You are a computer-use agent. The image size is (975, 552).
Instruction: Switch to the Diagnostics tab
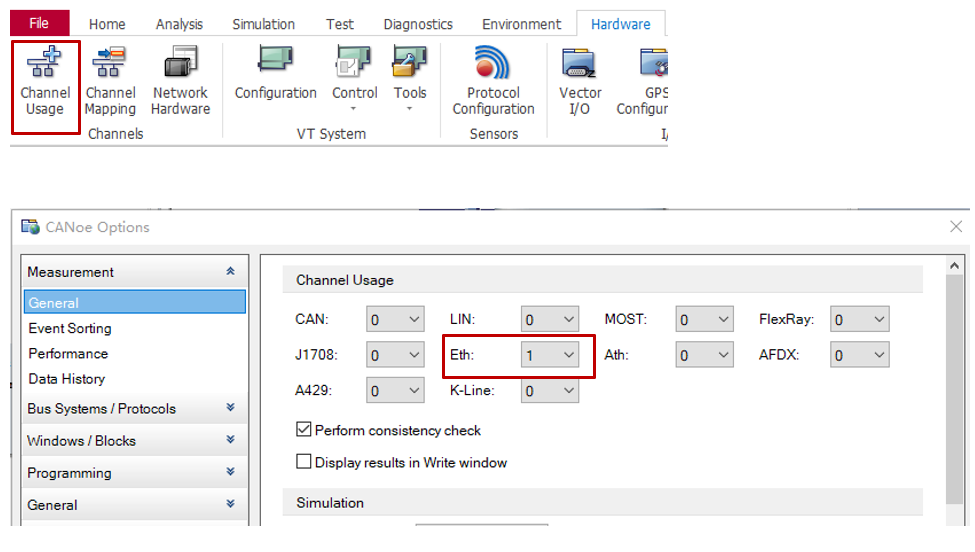pyautogui.click(x=418, y=24)
